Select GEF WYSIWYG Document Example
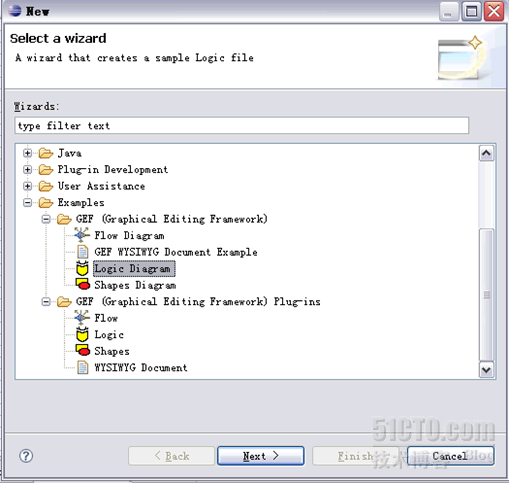Image resolution: width=509 pixels, height=483 pixels. 176,252
